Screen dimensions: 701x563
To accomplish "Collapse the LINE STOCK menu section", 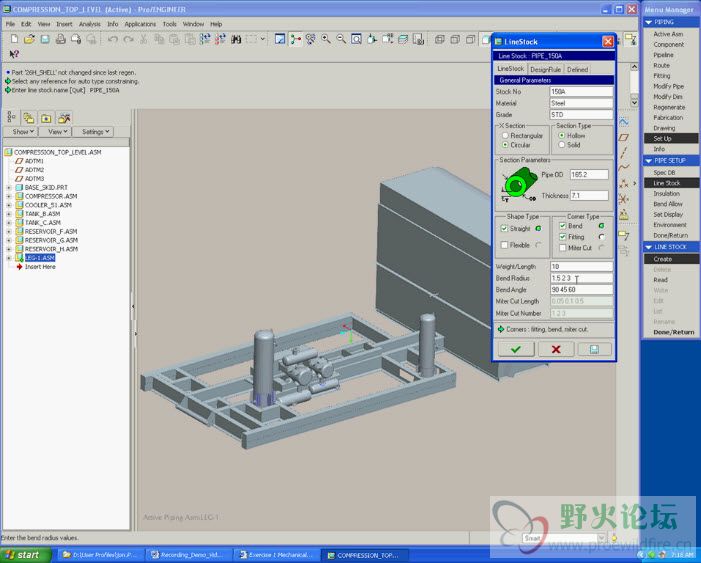I will 648,247.
